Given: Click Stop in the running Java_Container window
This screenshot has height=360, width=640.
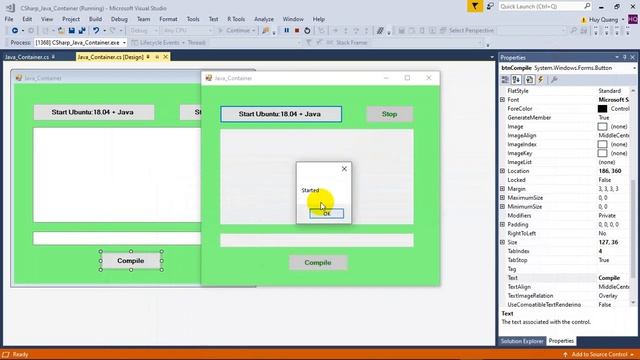Looking at the screenshot, I should tap(389, 114).
